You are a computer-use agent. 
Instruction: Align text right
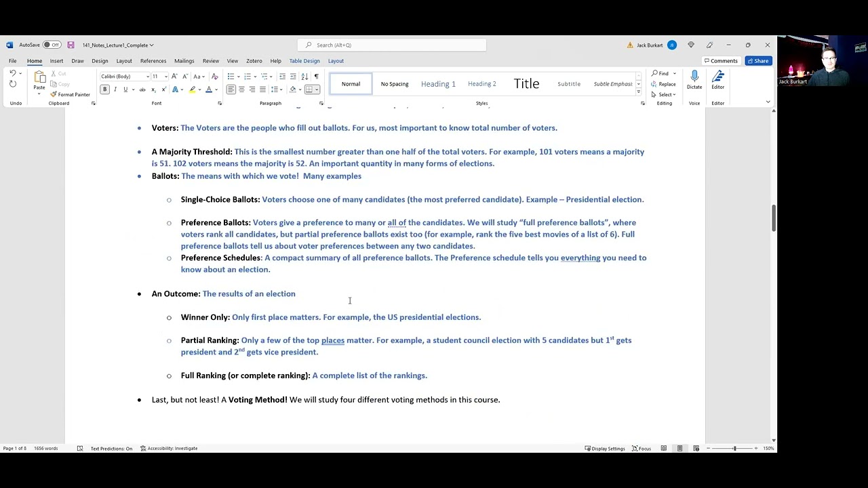click(x=252, y=89)
